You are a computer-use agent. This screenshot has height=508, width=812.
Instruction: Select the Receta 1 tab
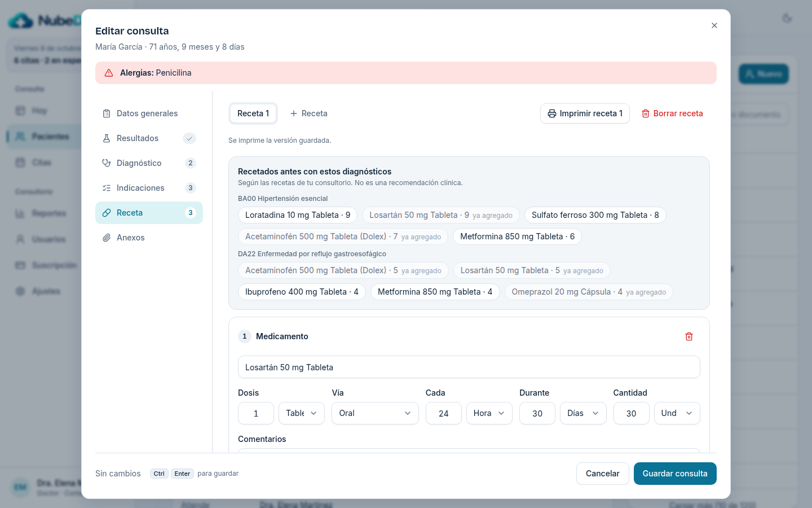(x=253, y=113)
